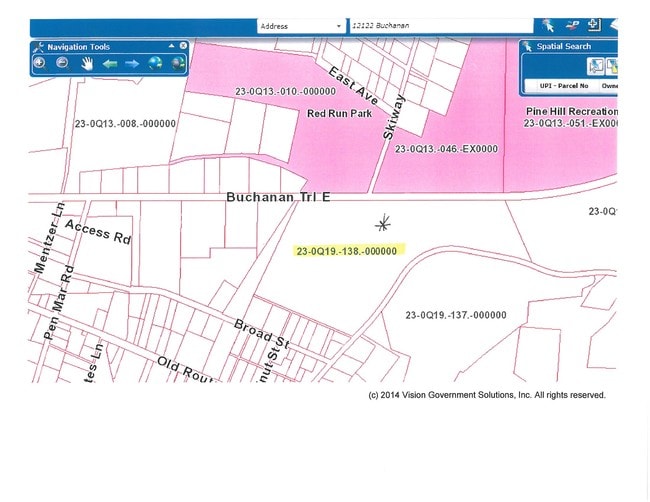Go to next map extent arrow
This screenshot has width=650, height=502.
pos(132,63)
